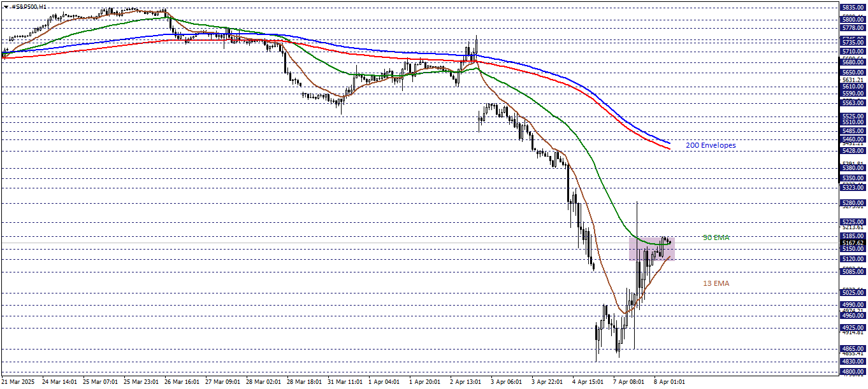
Task: Click the 25 Mar 07:01 time label
Action: pyautogui.click(x=100, y=382)
